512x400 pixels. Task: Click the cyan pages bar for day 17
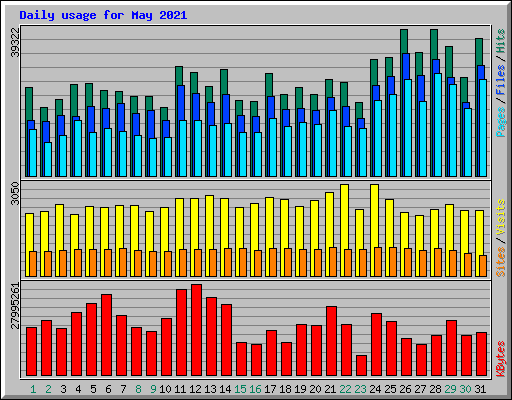(273, 147)
